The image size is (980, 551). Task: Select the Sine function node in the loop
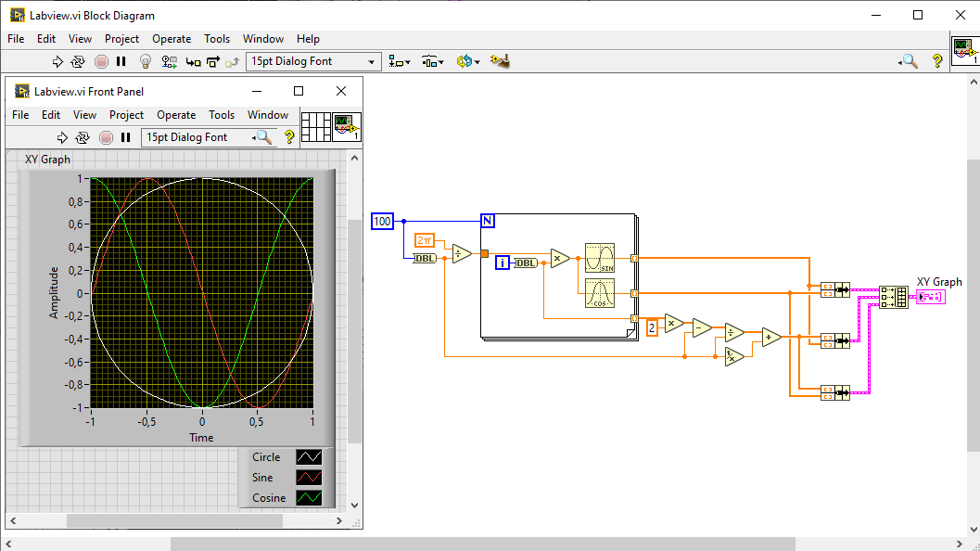[600, 257]
